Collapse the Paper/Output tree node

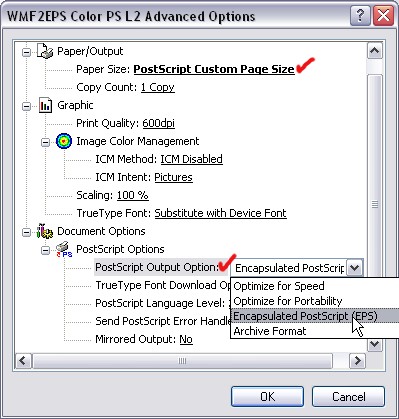pos(26,52)
